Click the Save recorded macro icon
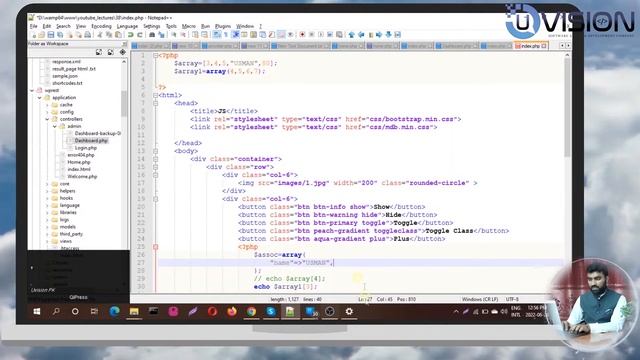Screen dimensions: 640x360 click(x=339, y=35)
